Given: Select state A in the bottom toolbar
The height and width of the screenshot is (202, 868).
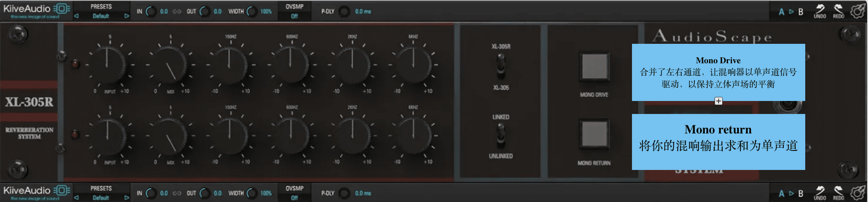Looking at the screenshot, I should [781, 193].
